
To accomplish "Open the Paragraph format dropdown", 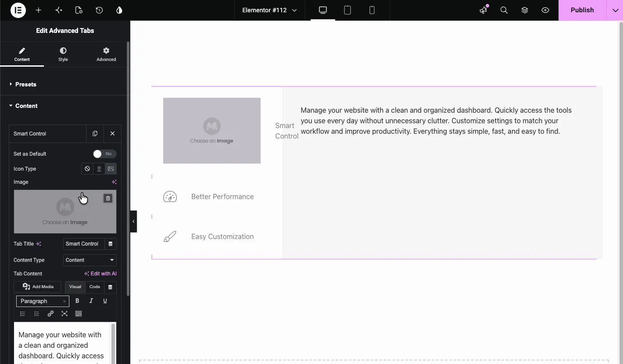I will [x=43, y=301].
